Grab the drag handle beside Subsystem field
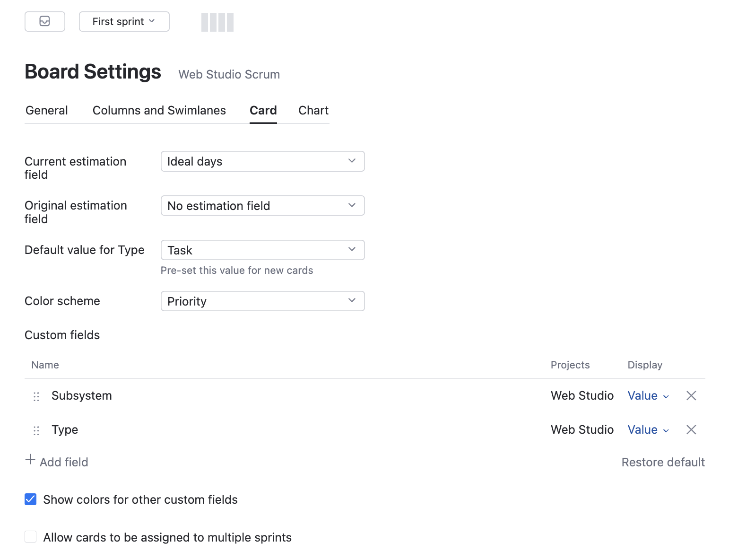The height and width of the screenshot is (560, 729). pyautogui.click(x=36, y=396)
